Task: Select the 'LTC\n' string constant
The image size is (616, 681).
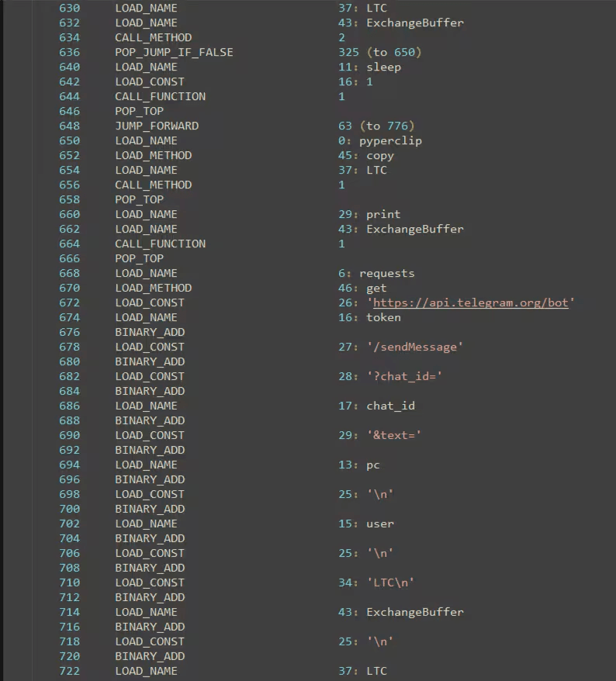Action: click(390, 582)
